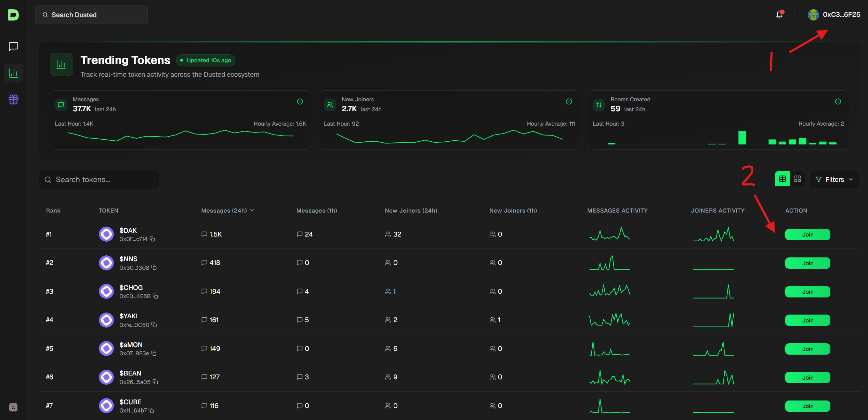Screen dimensions: 868x420
Task: Open wallet 0xC3...6F25 account menu
Action: click(834, 15)
